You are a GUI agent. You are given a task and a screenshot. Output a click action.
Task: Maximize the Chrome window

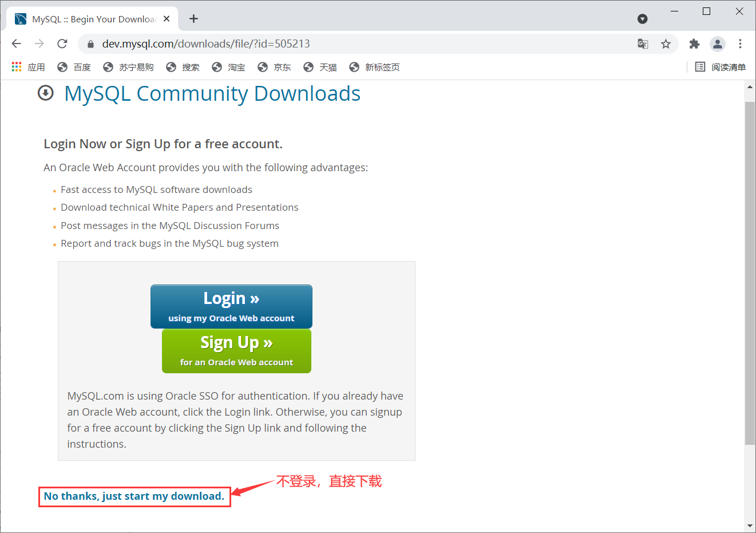pos(707,11)
